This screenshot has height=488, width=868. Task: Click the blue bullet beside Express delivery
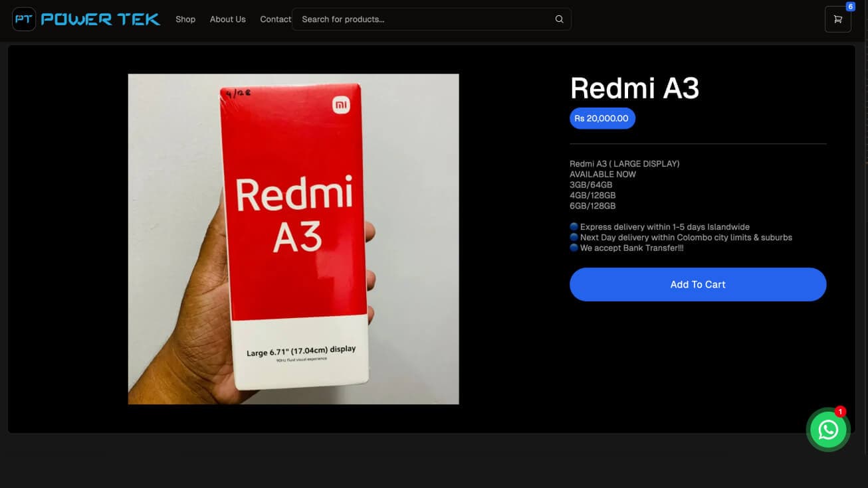[574, 227]
